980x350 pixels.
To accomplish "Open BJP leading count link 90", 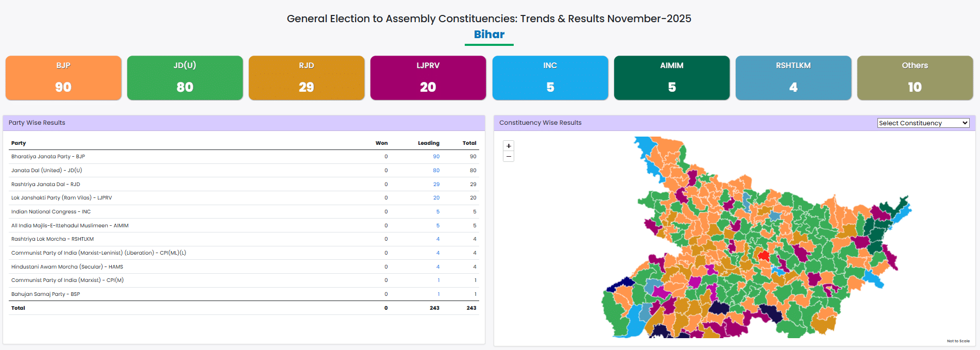I will click(436, 157).
